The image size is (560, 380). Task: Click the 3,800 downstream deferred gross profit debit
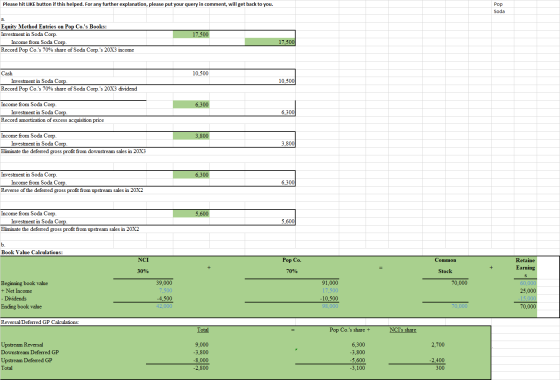click(x=191, y=136)
